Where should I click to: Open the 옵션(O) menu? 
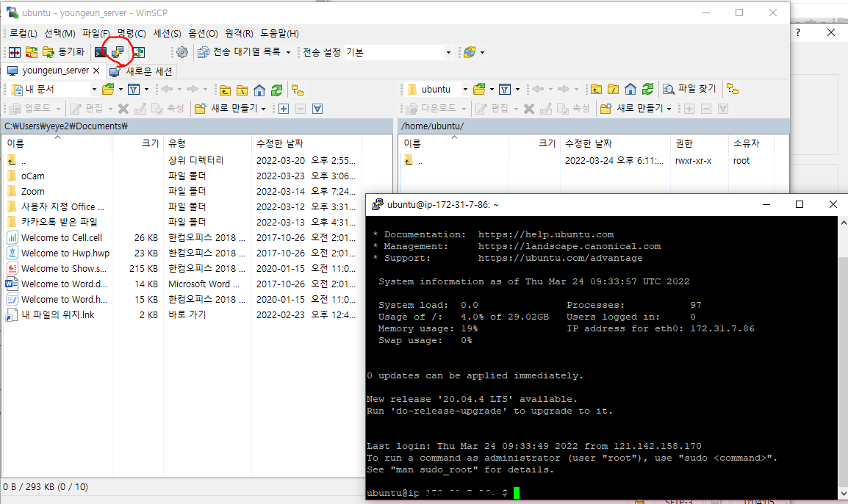click(203, 34)
